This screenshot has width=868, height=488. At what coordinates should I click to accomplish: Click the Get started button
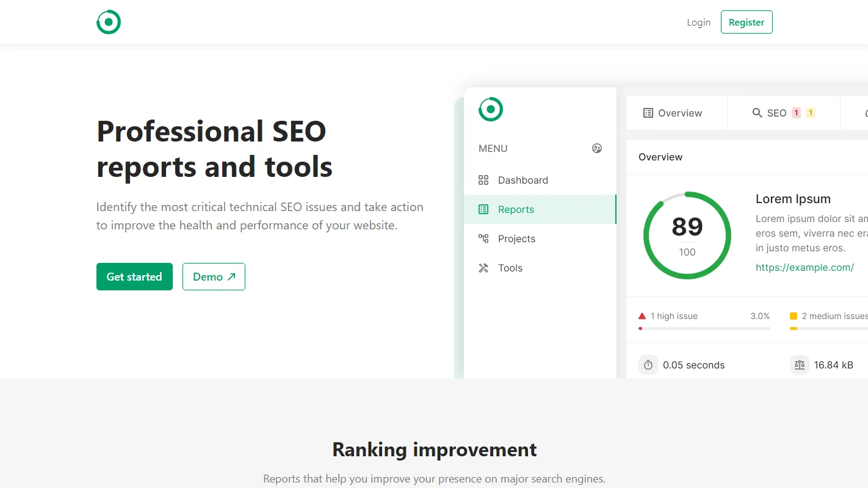[134, 276]
